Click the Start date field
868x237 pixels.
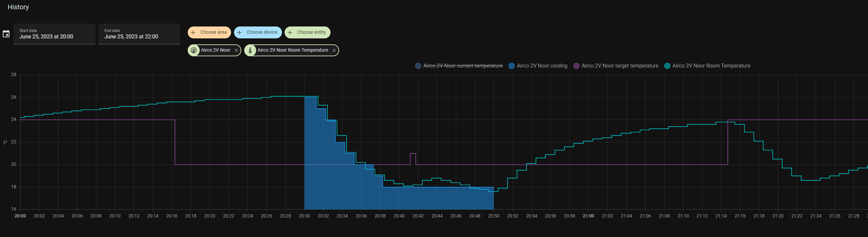[55, 34]
